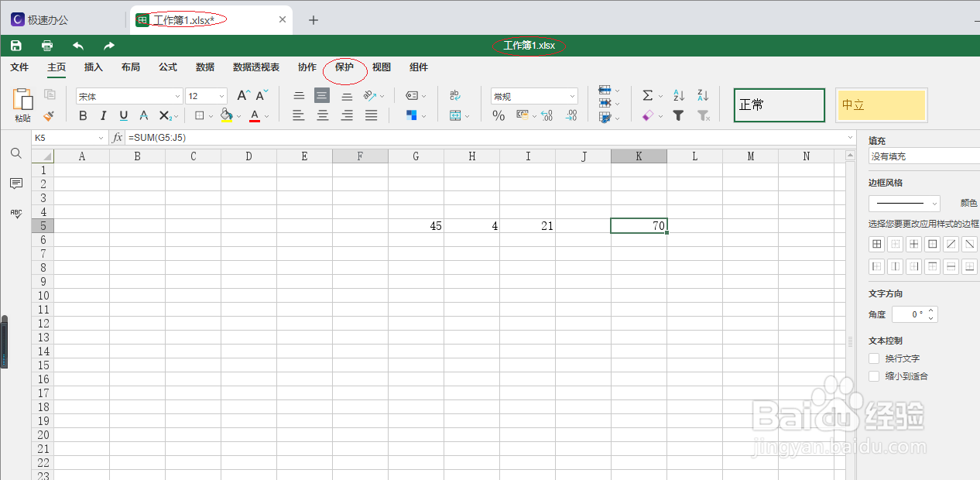The image size is (980, 480).
Task: Click the save icon on the toolbar
Action: [15, 46]
